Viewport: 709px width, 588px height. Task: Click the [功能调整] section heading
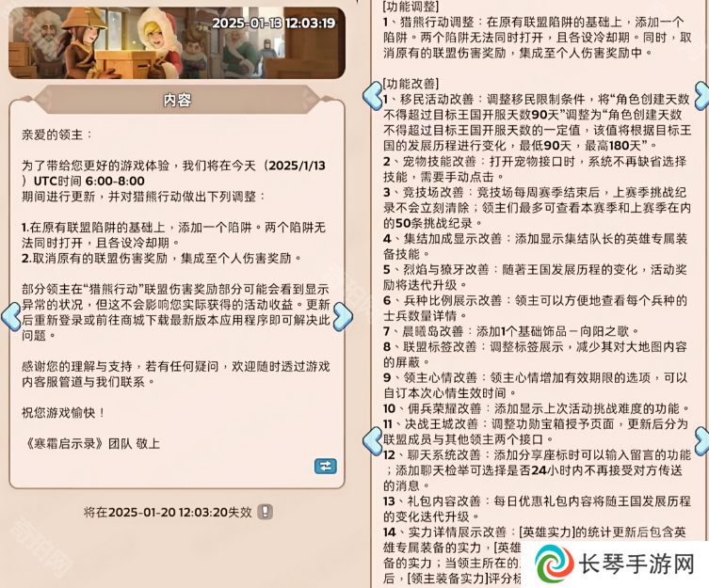click(x=411, y=7)
